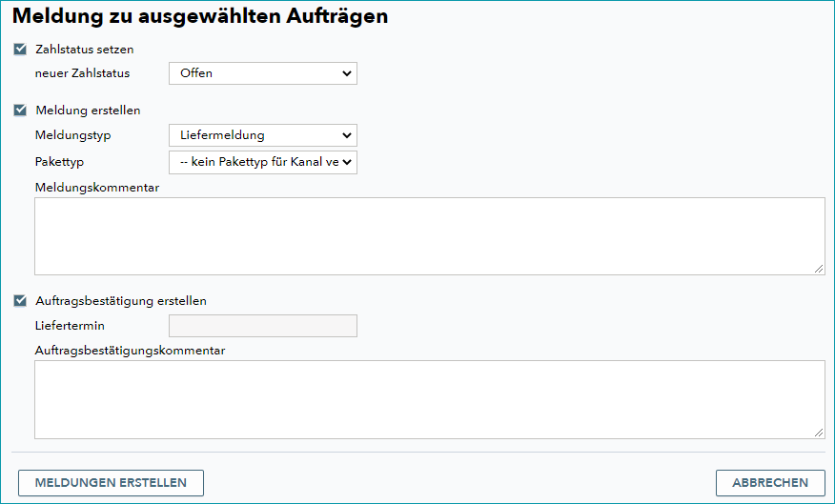Click the Liefertermin date field
This screenshot has height=504, width=835.
[263, 326]
